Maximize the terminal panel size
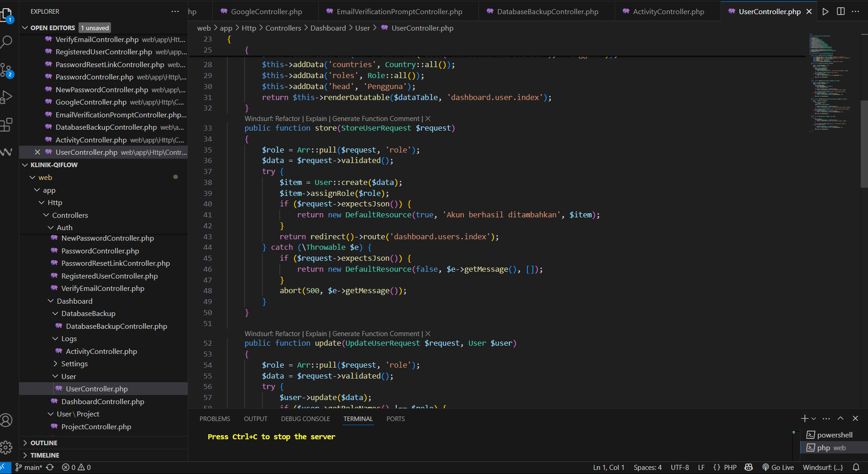This screenshot has width=868, height=474. 841,418
